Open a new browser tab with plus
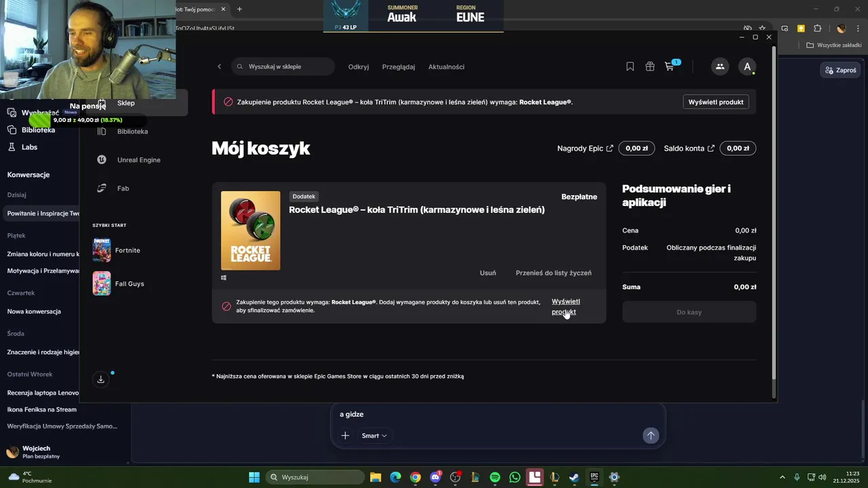The height and width of the screenshot is (488, 868). pos(239,9)
